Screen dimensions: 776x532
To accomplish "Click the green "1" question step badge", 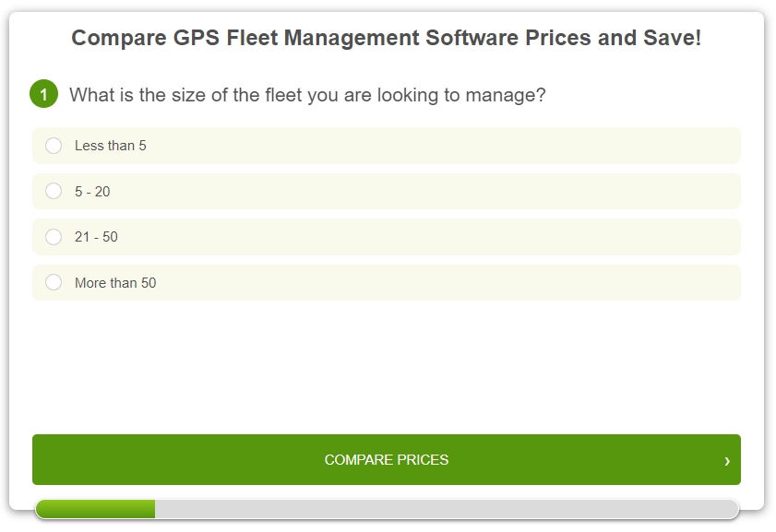I will coord(43,94).
